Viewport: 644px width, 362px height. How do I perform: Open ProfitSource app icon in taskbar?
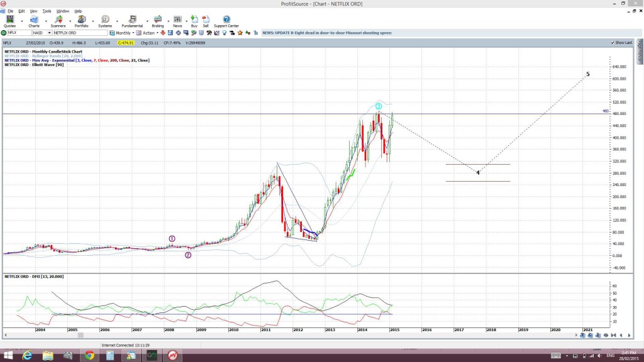(x=172, y=356)
